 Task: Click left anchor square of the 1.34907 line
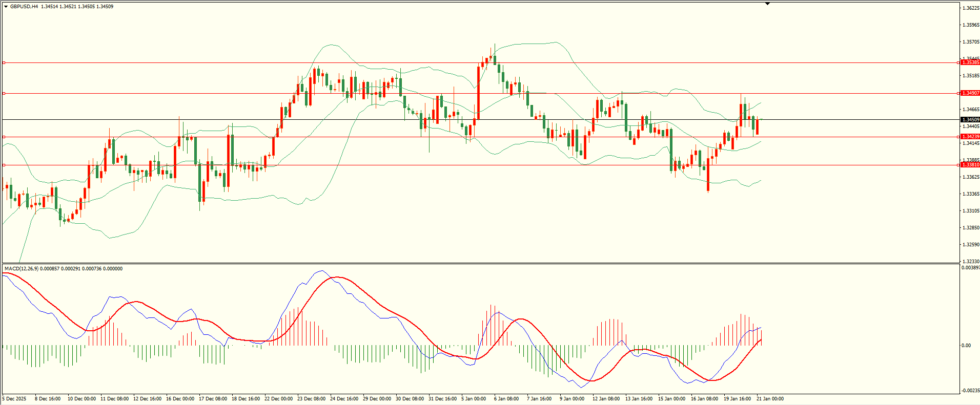coord(4,93)
